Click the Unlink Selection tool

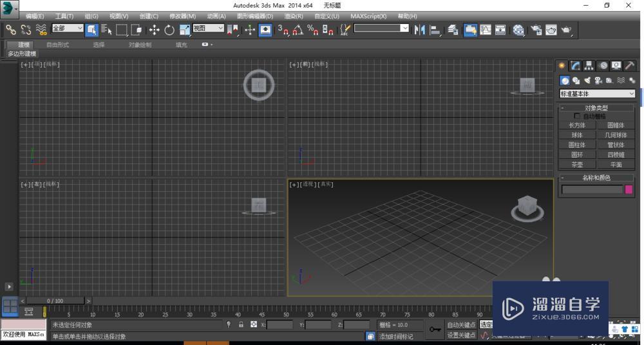point(26,30)
